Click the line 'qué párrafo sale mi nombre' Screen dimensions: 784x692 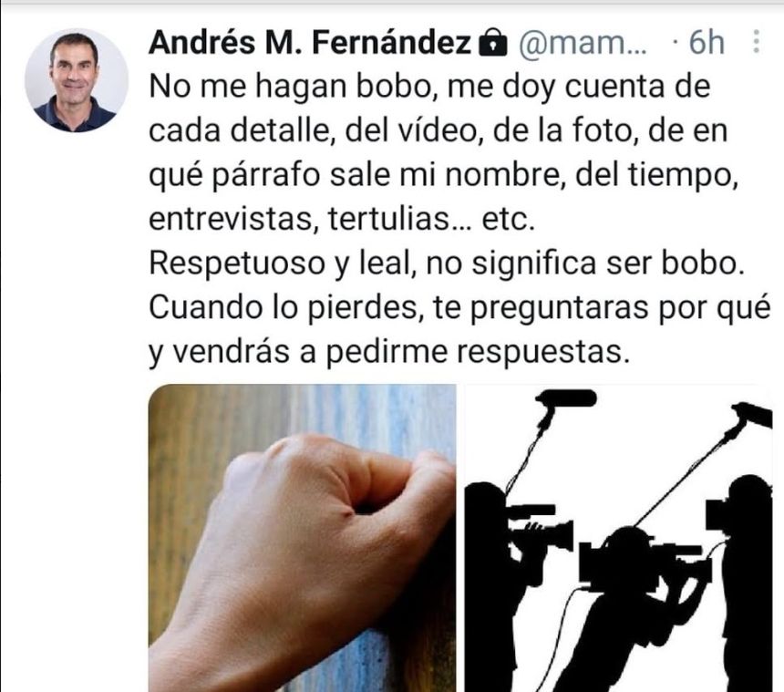click(x=443, y=176)
